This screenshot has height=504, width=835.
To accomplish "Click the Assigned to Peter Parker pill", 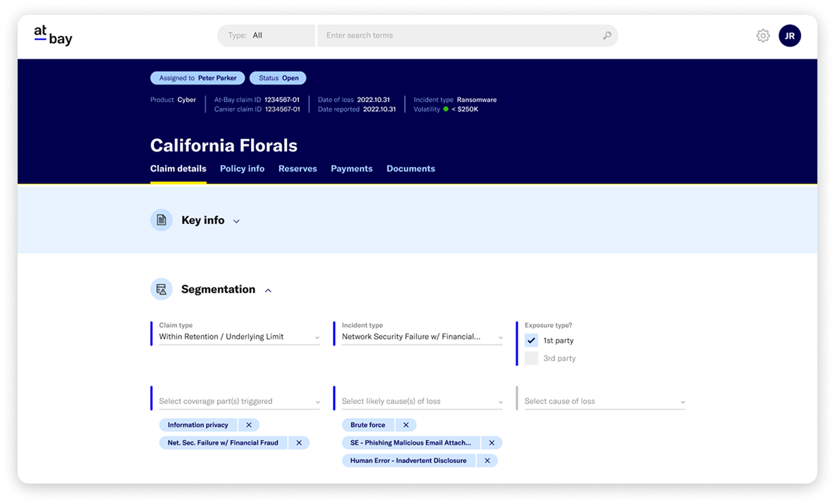I will tap(197, 78).
